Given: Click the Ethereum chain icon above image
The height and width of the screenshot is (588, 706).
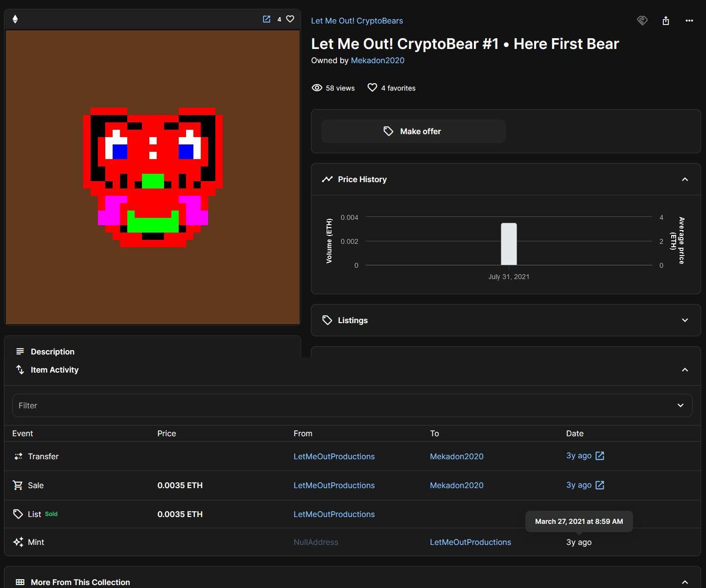Looking at the screenshot, I should [15, 19].
